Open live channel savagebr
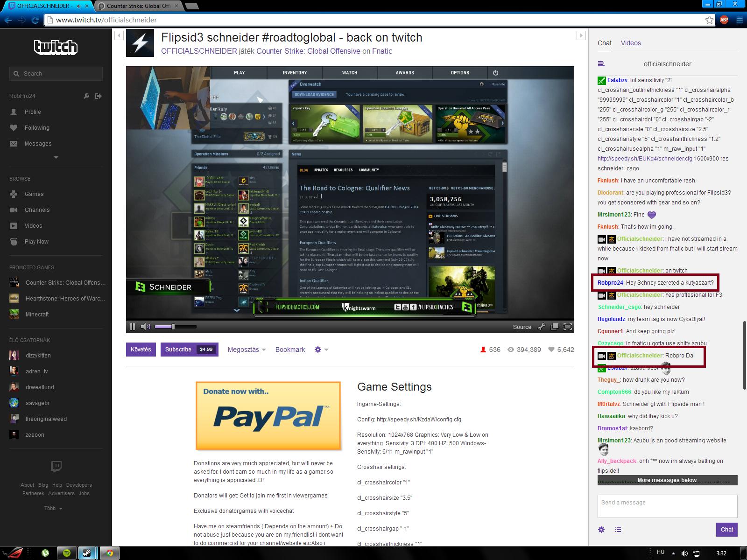The width and height of the screenshot is (747, 560). pos(29,403)
